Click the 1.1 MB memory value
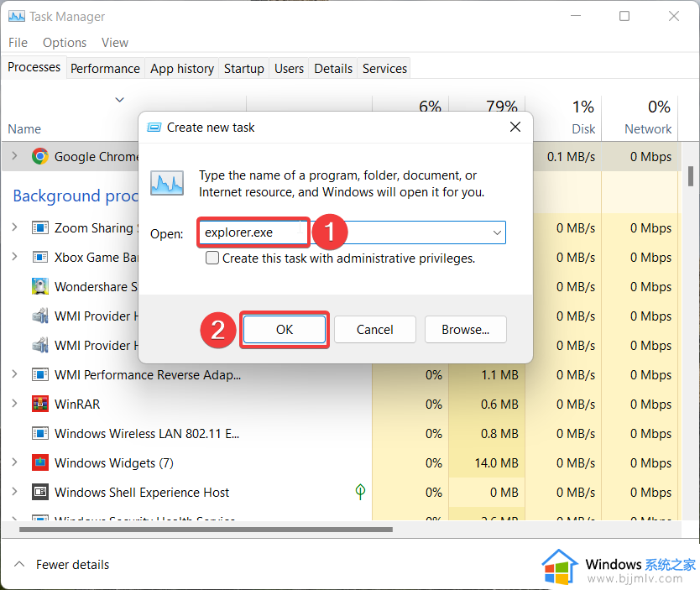The width and height of the screenshot is (700, 590). point(500,375)
